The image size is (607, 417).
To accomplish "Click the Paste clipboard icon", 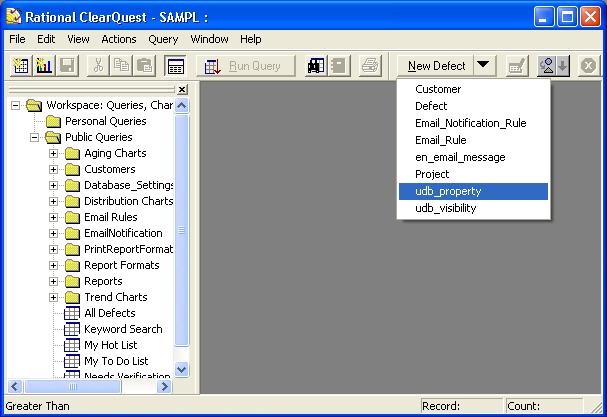I will pyautogui.click(x=144, y=66).
